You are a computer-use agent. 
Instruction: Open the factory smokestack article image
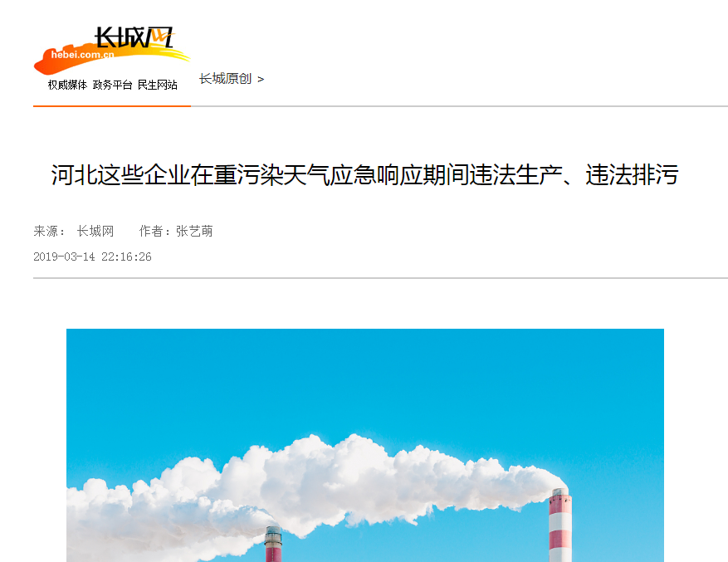point(365,446)
